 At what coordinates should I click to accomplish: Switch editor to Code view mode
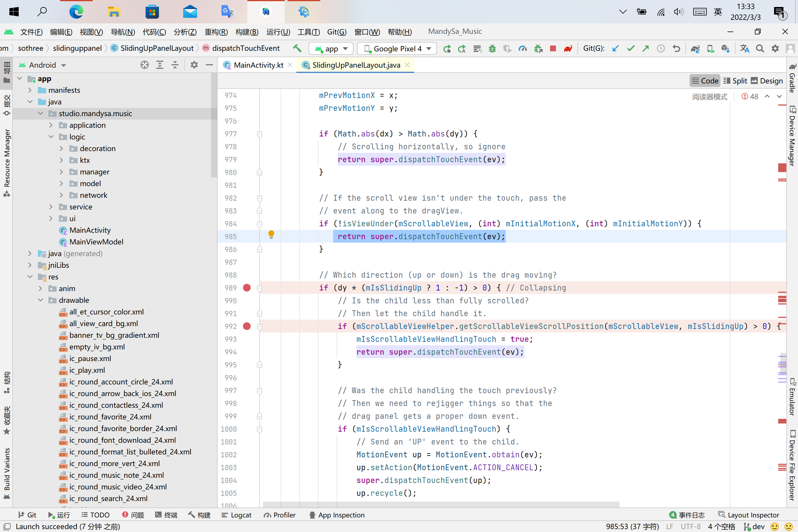[x=705, y=81]
